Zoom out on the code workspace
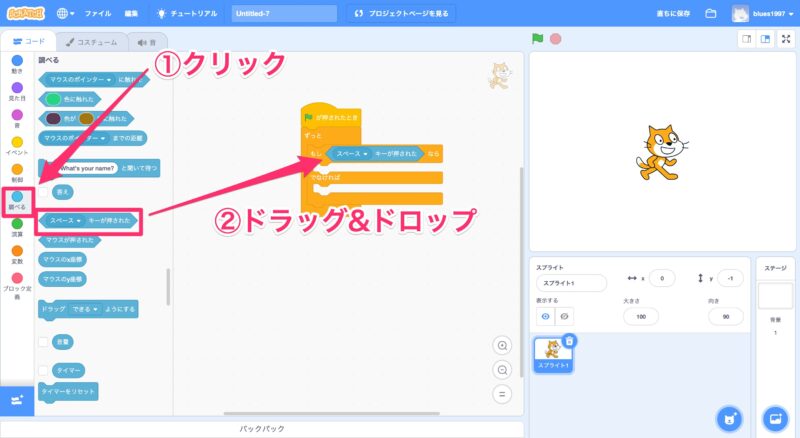 click(x=502, y=369)
